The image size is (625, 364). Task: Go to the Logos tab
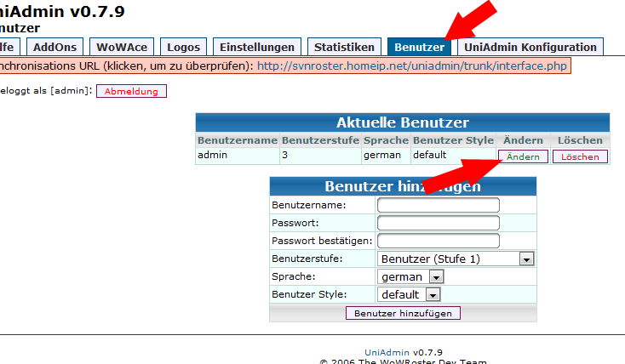184,47
